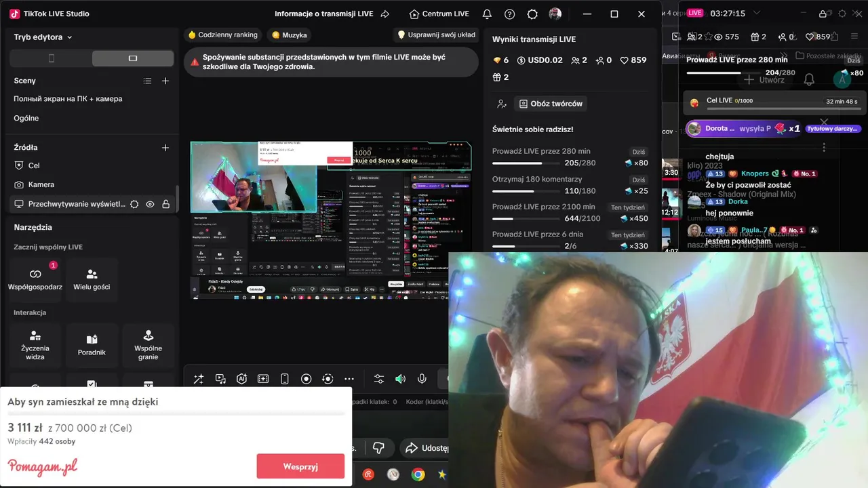Open the yellow star app in the taskbar
This screenshot has width=868, height=488.
[x=442, y=474]
